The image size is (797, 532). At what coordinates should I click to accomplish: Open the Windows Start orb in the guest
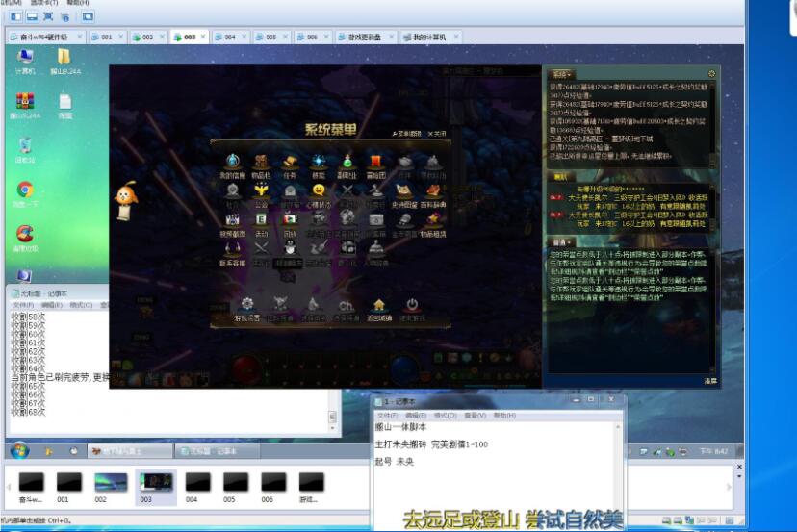(19, 450)
